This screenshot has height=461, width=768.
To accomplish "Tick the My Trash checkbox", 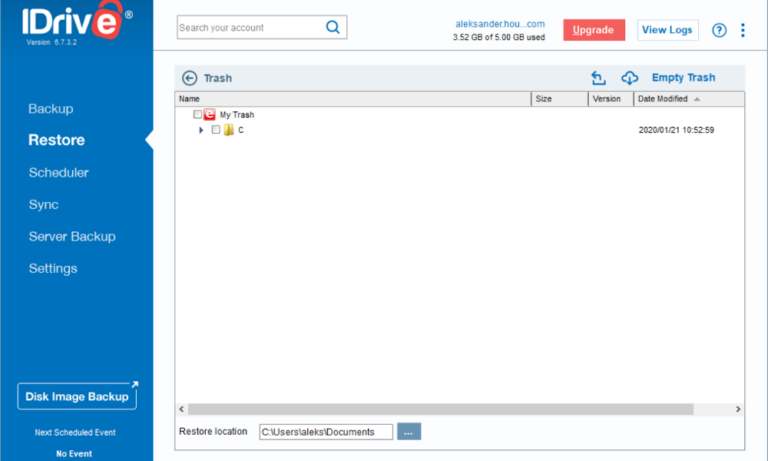I will click(x=197, y=114).
